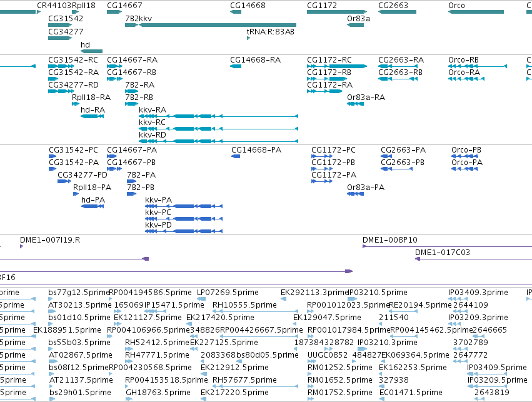The width and height of the screenshot is (532, 402).
Task: Click the DME1-008P10 clone label
Action: click(x=390, y=240)
